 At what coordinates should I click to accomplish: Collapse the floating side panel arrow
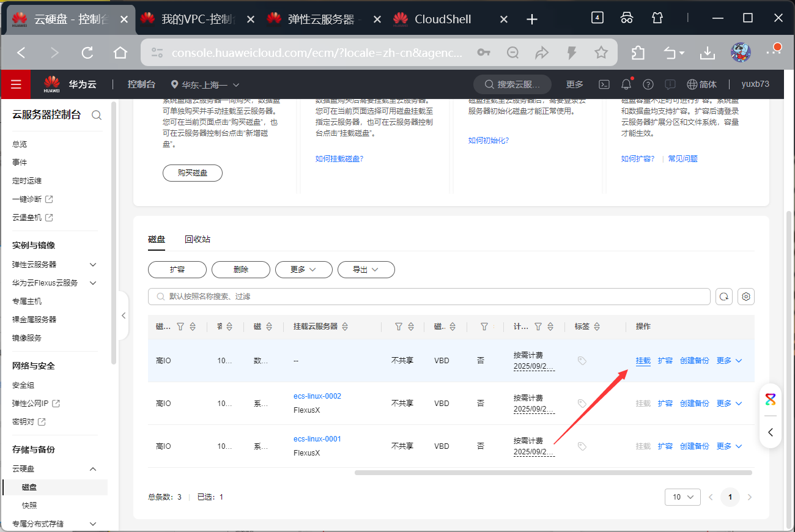(x=771, y=432)
